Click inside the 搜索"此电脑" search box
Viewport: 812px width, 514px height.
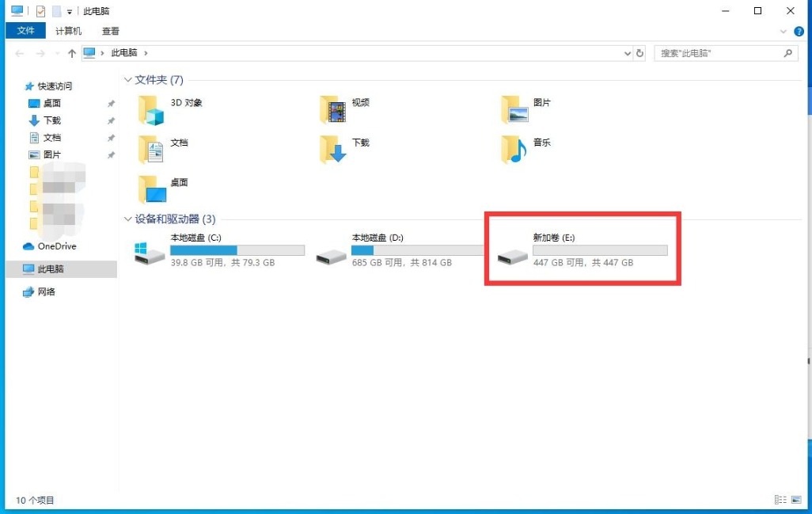click(x=720, y=53)
